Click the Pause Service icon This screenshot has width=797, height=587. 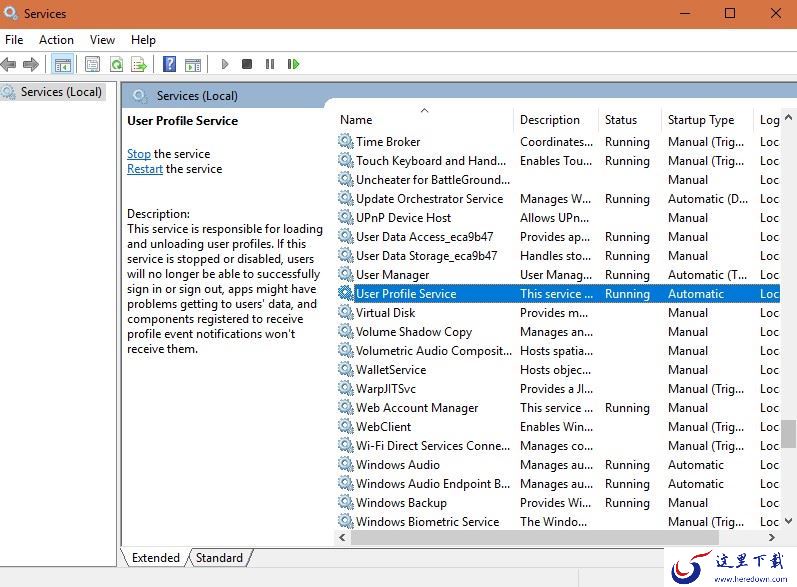pos(270,64)
